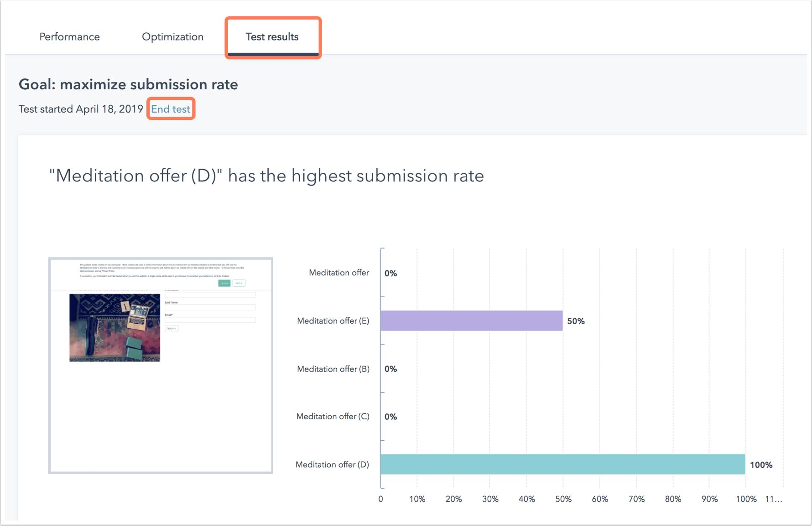The width and height of the screenshot is (812, 526).
Task: Click the Email field in the preview form
Action: (210, 320)
